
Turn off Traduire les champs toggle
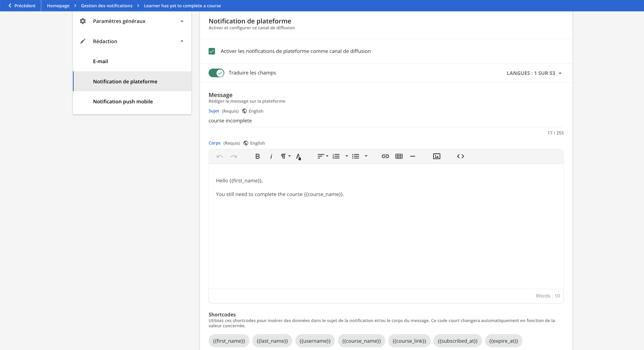(x=216, y=73)
